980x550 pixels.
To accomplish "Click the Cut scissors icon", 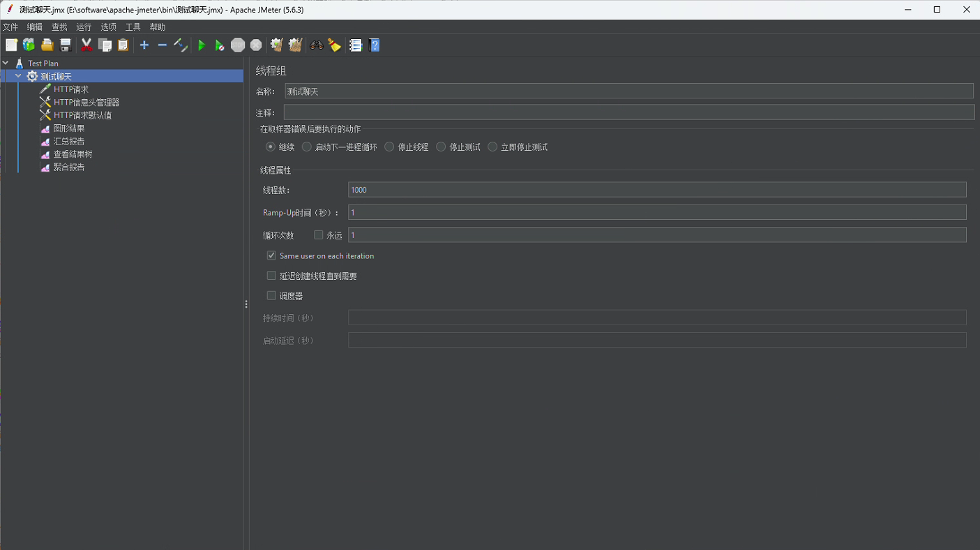I will tap(86, 45).
